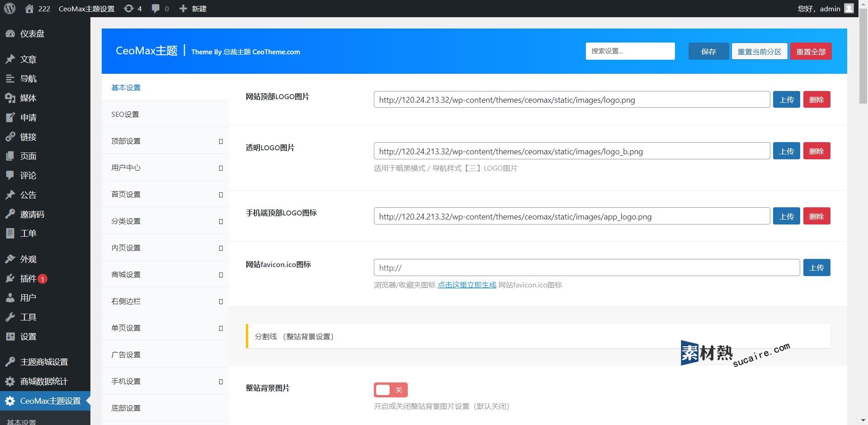Click the 主题商城设置 wrench icon
Image resolution: width=868 pixels, height=425 pixels.
[x=10, y=362]
